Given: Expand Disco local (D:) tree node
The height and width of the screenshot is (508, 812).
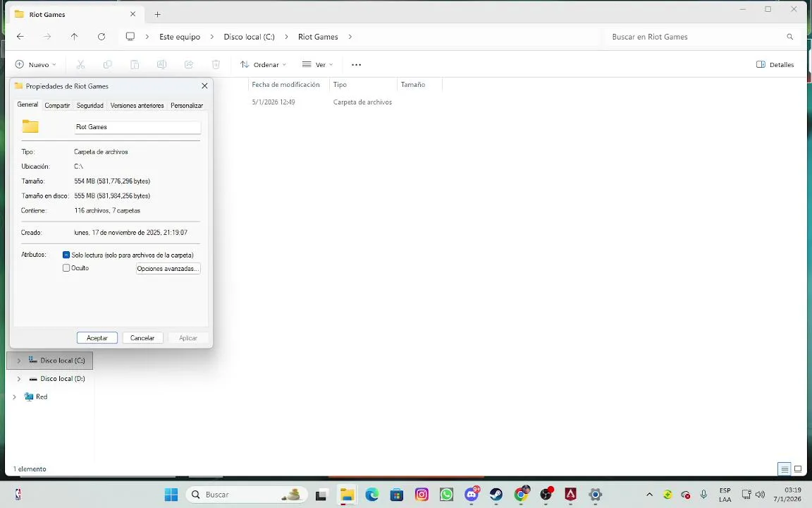Looking at the screenshot, I should [x=18, y=379].
